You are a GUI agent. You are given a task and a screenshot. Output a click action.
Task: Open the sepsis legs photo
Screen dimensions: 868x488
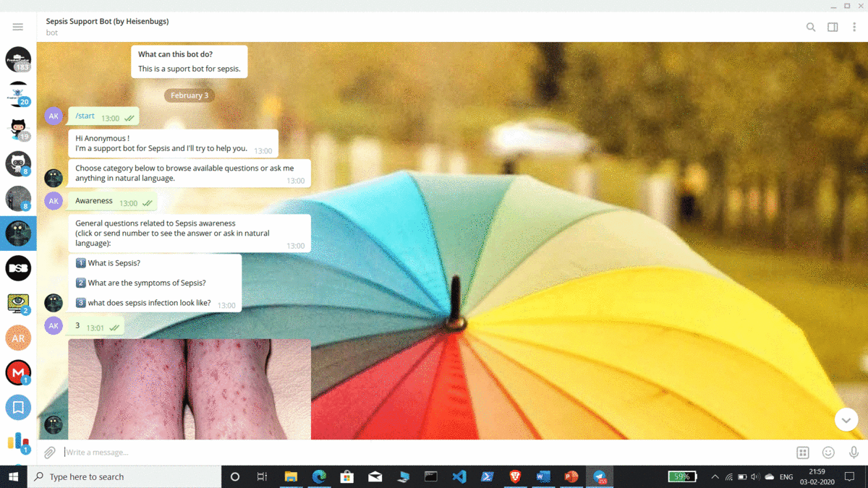pyautogui.click(x=190, y=389)
